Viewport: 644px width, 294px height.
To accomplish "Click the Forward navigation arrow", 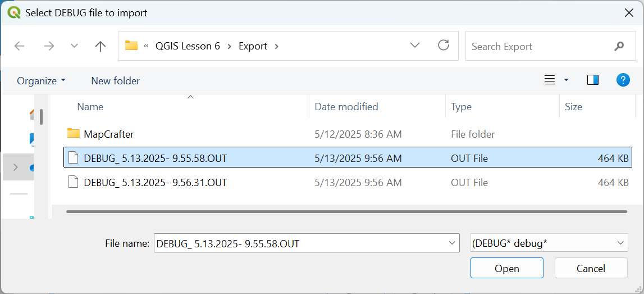I will click(49, 46).
